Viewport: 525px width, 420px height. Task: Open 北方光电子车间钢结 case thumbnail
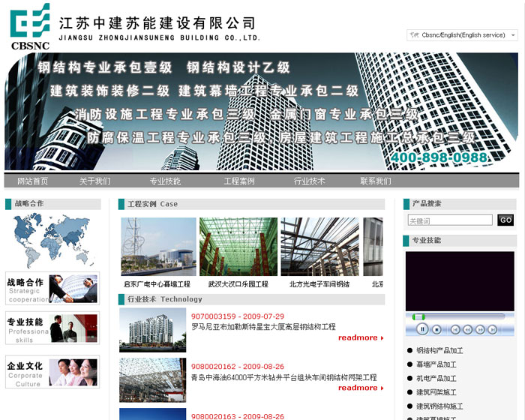tap(319, 247)
